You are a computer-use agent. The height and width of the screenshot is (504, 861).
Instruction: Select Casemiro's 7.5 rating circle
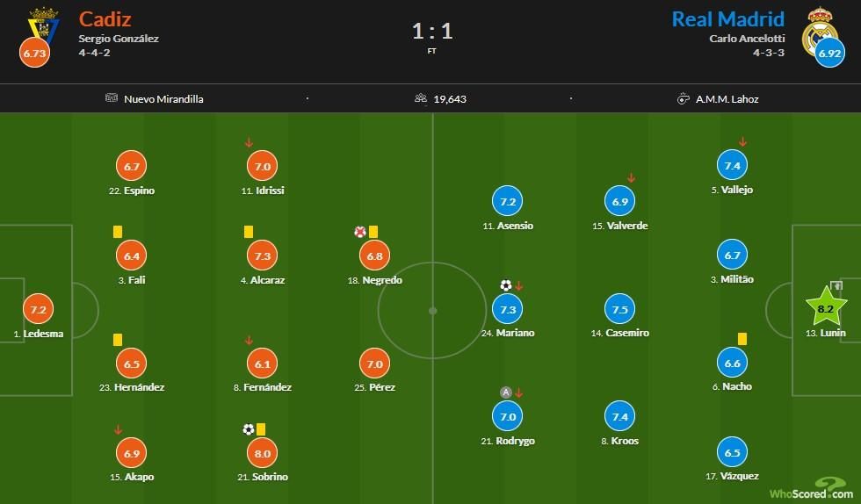click(x=619, y=309)
